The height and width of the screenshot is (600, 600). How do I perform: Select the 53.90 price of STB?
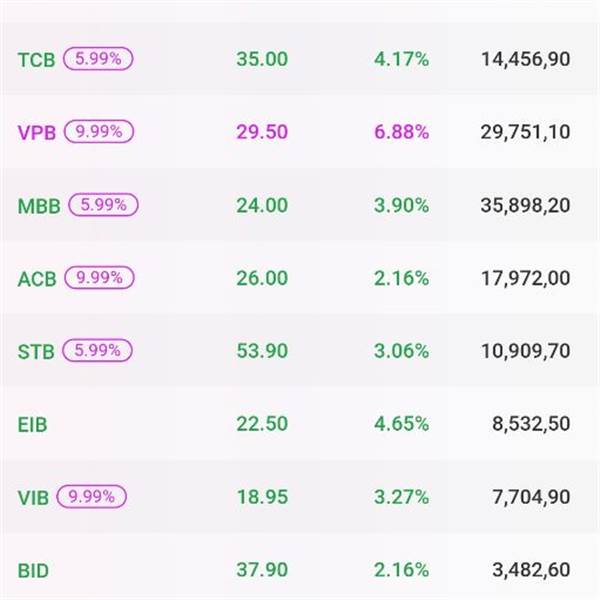[x=262, y=352]
